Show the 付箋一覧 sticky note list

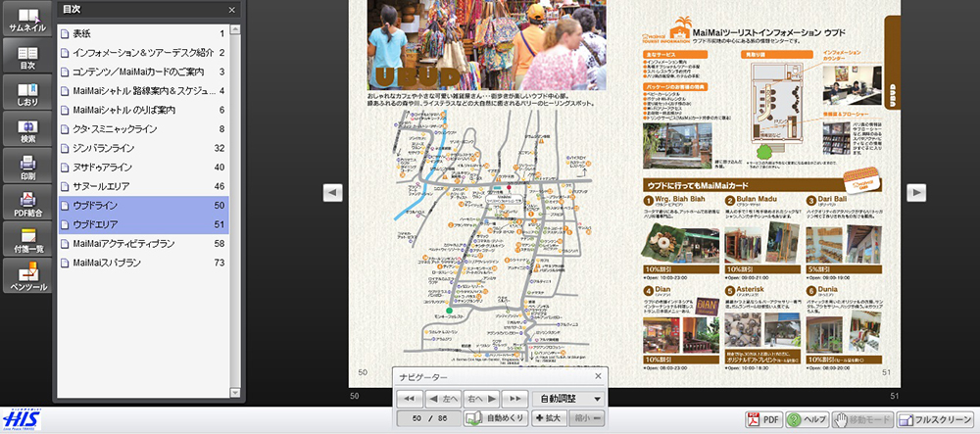[x=26, y=241]
